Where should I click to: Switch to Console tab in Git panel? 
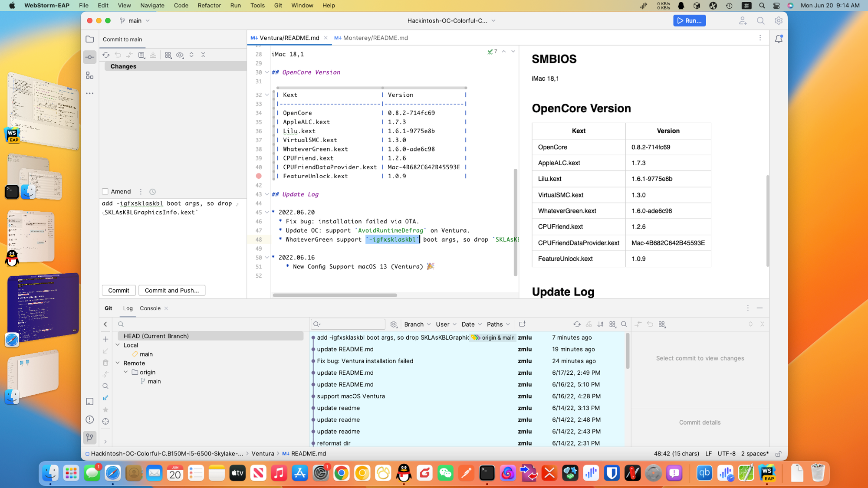point(150,308)
